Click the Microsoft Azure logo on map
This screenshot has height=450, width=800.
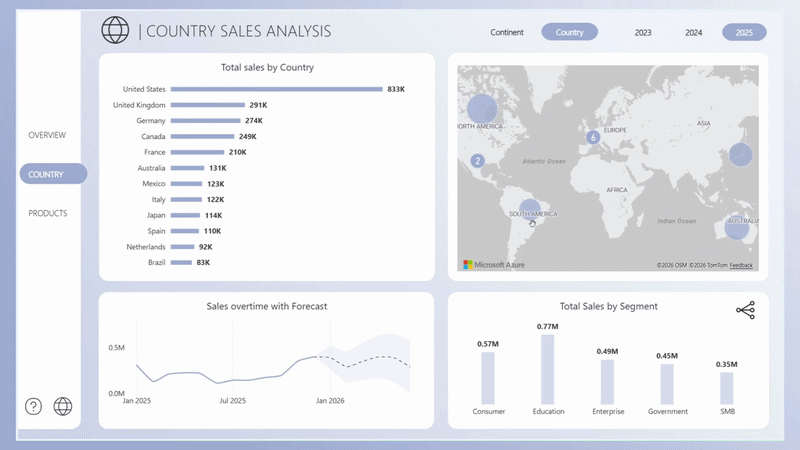(x=493, y=265)
